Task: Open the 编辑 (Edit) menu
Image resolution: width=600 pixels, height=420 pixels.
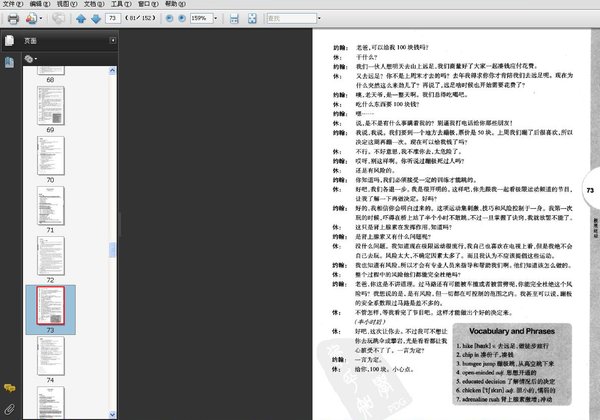Action: coord(40,4)
